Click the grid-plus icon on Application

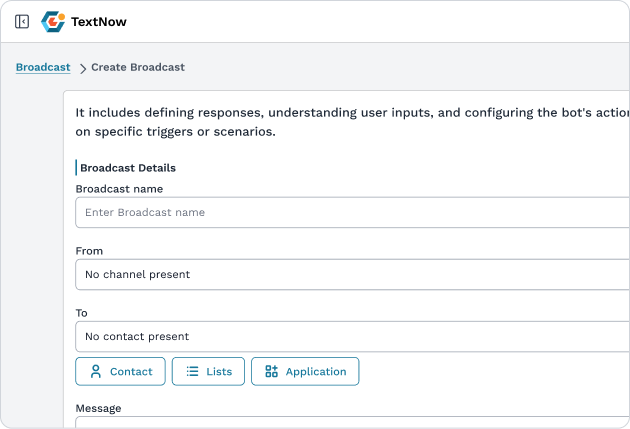pyautogui.click(x=272, y=371)
